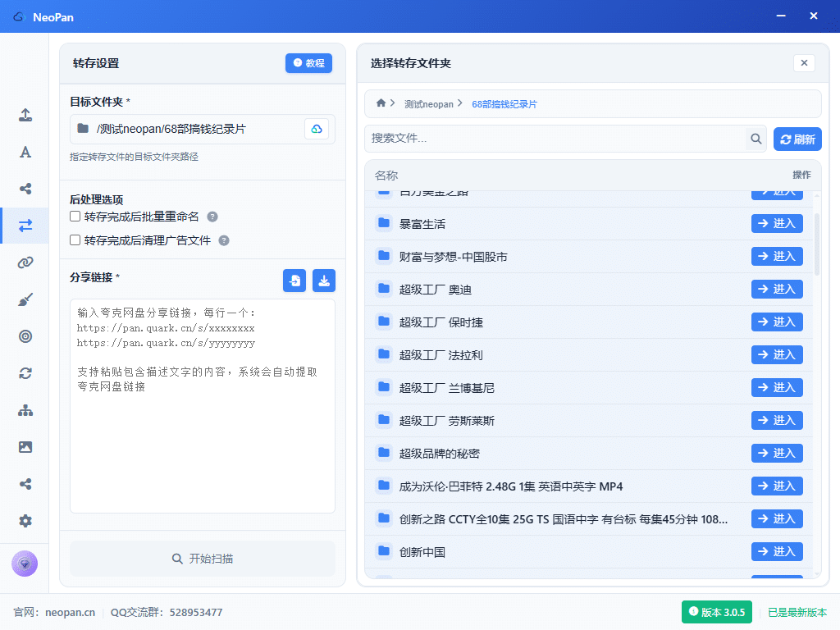Screen dimensions: 840x630
Task: Click the download icon above share links box
Action: click(x=324, y=281)
